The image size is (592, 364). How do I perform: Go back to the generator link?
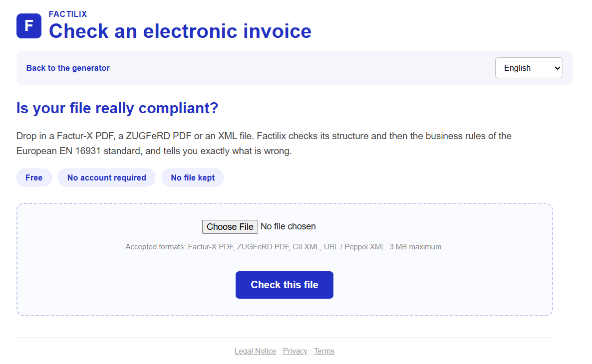(68, 68)
